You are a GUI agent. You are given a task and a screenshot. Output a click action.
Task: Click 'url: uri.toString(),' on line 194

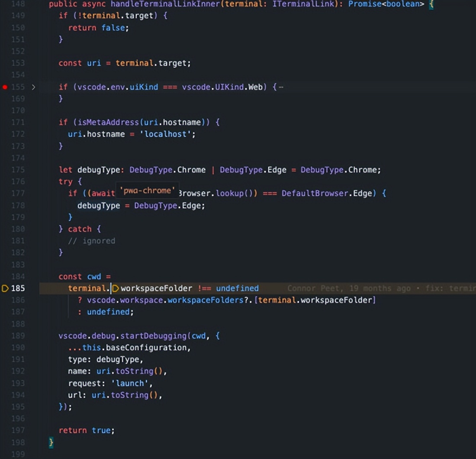(115, 395)
